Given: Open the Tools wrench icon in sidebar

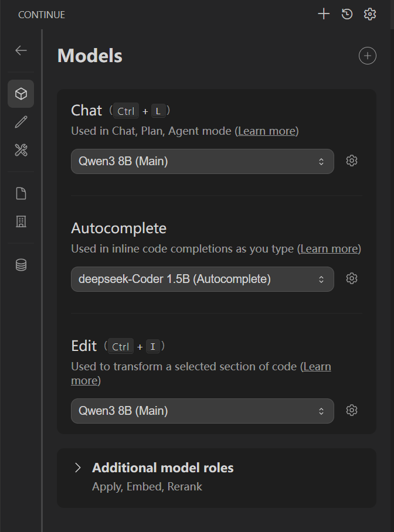Looking at the screenshot, I should [x=21, y=150].
